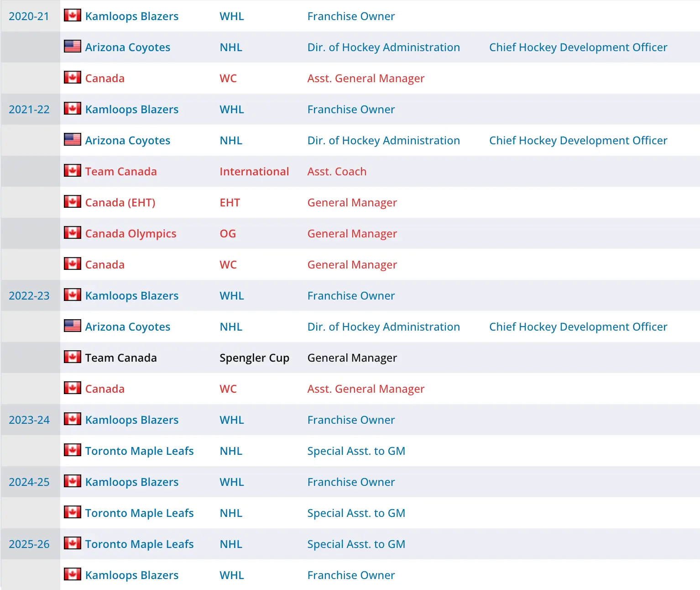Open the 2024-25 season link

click(x=29, y=482)
